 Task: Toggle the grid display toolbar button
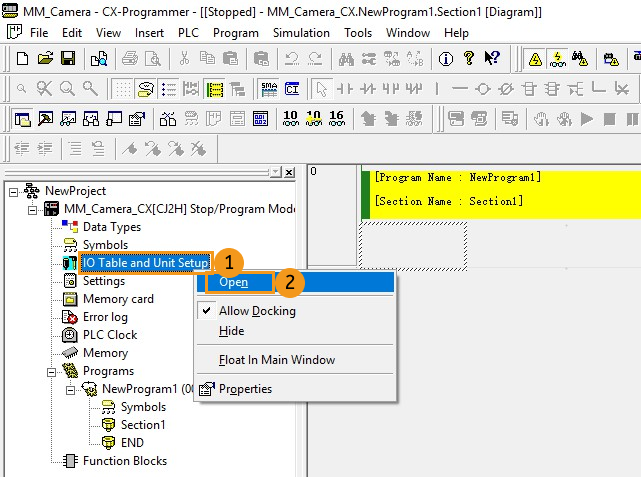coord(122,89)
